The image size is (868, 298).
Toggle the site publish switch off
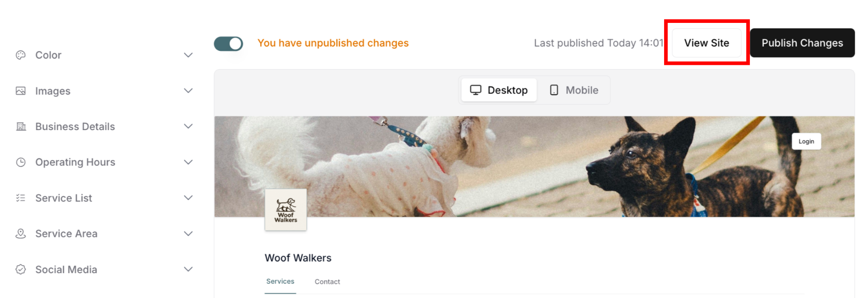click(x=228, y=43)
